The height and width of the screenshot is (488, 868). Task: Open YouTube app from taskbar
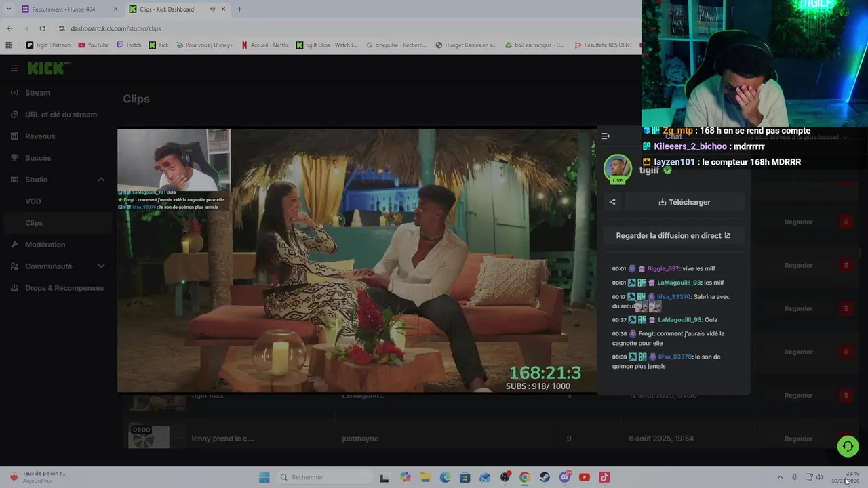[585, 477]
